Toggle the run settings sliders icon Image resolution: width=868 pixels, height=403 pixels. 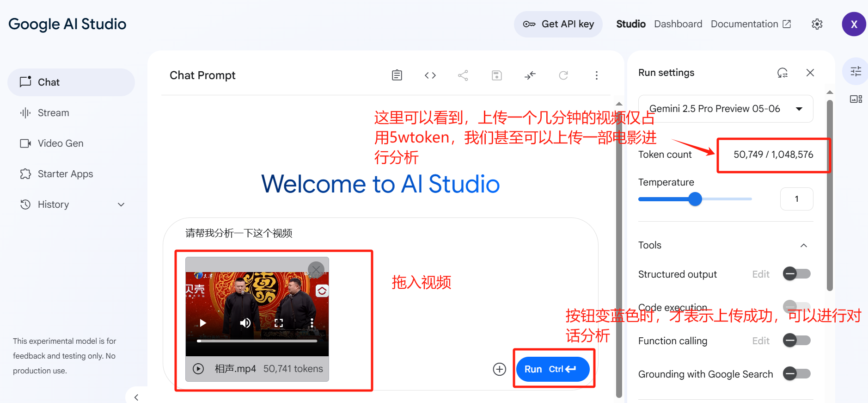pos(856,71)
